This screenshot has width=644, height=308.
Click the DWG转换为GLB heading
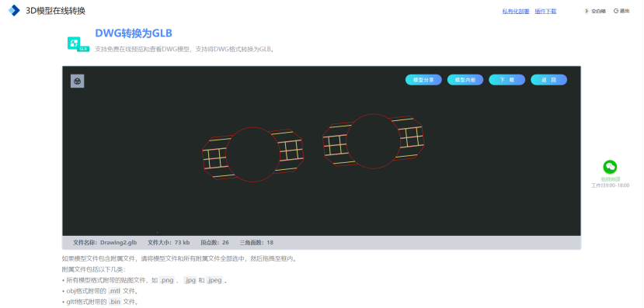point(134,33)
